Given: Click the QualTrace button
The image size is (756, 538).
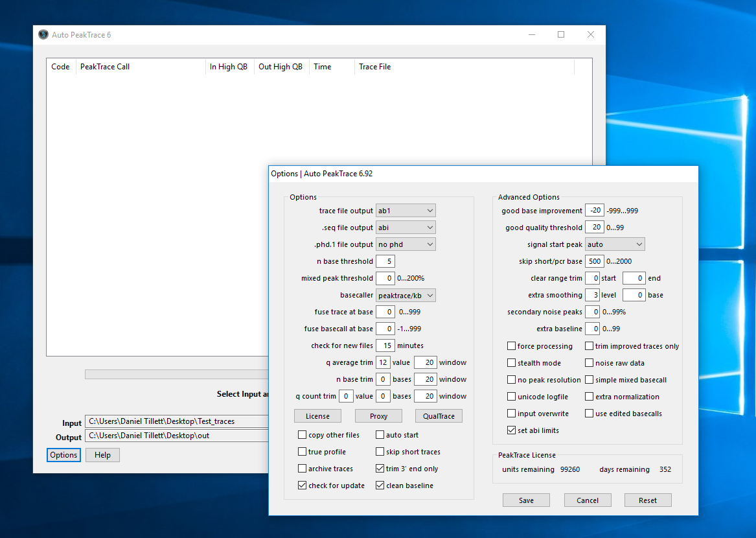Looking at the screenshot, I should 439,416.
